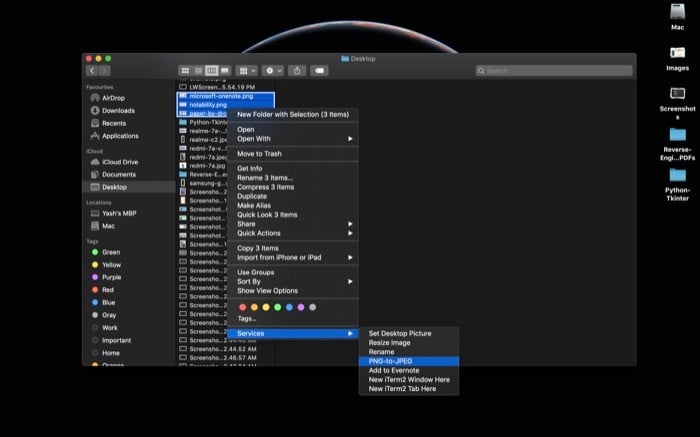Choose New iTerm2 Window Here
700x437 pixels.
[x=409, y=379]
